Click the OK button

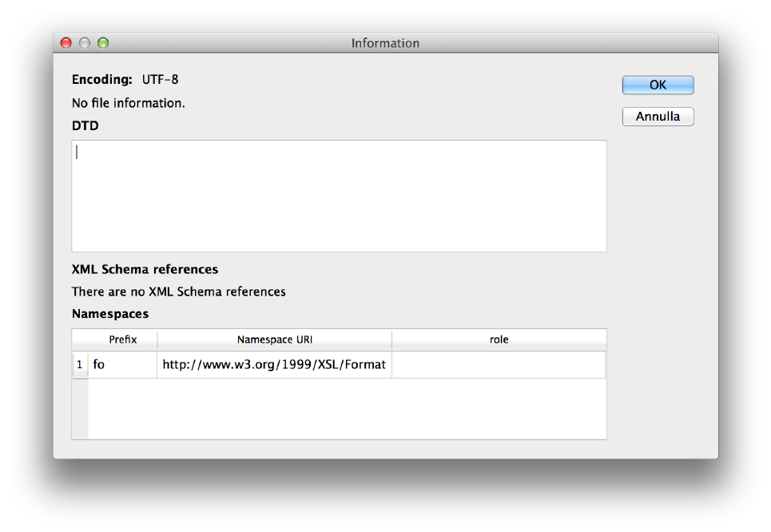tap(658, 85)
